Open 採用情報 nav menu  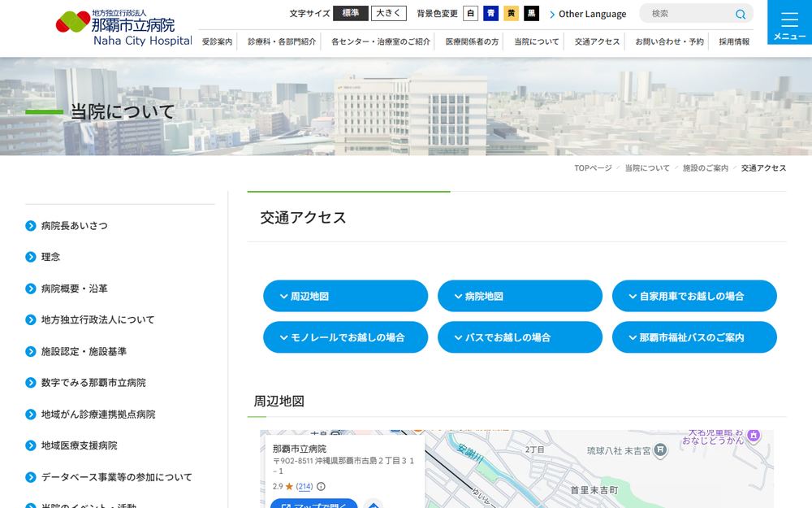click(734, 41)
